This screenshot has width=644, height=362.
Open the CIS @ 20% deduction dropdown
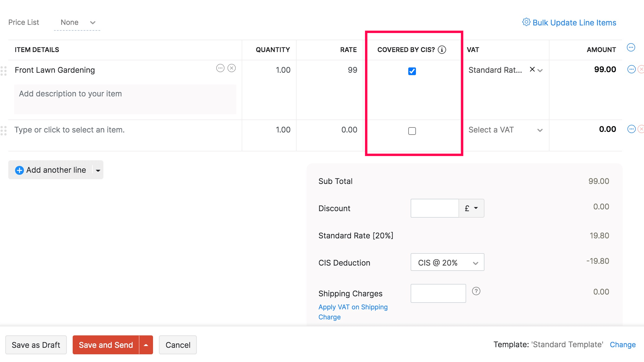coord(447,262)
